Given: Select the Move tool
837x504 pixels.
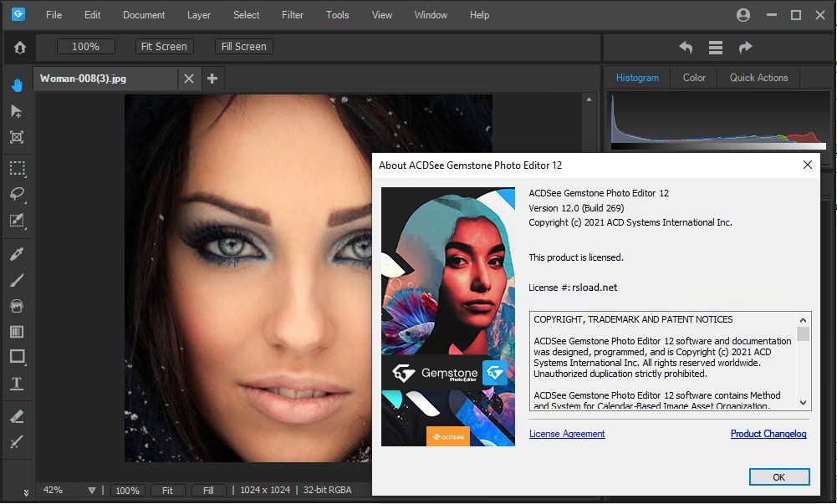Looking at the screenshot, I should 17,111.
